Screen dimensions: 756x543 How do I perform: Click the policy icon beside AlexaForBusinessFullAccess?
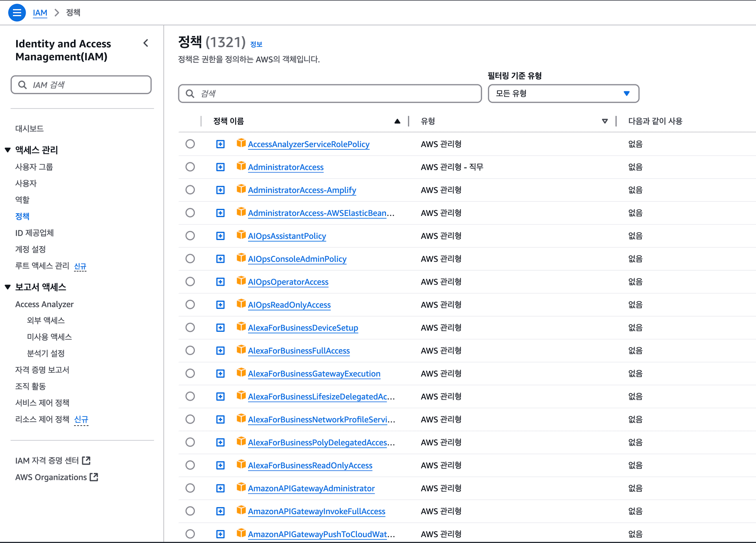[241, 350]
